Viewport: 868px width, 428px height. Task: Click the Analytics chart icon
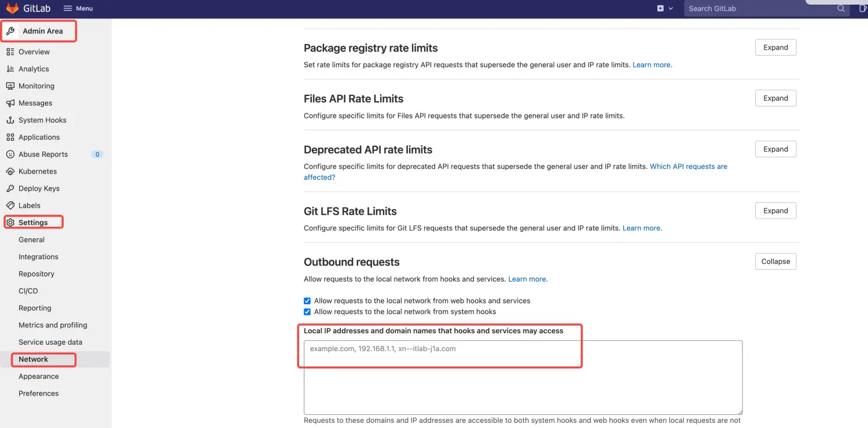pyautogui.click(x=10, y=69)
